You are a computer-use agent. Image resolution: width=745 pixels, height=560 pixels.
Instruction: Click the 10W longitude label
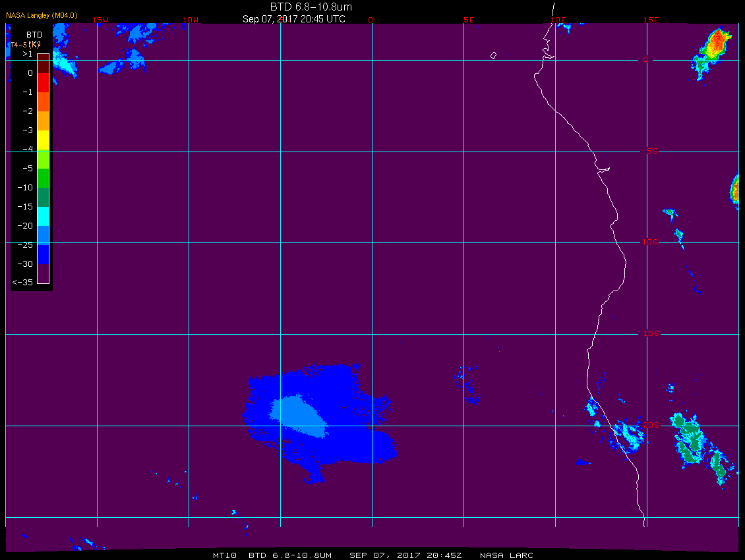coord(191,20)
